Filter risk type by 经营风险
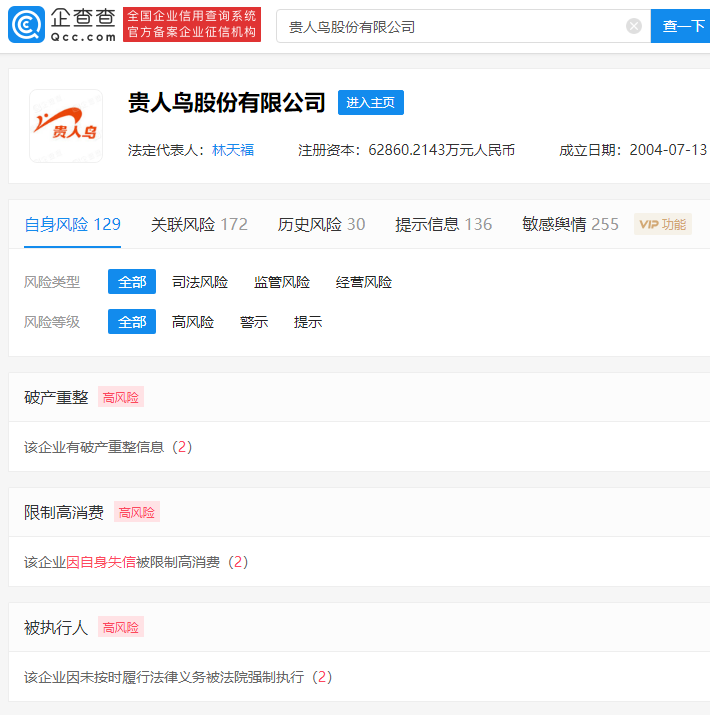The width and height of the screenshot is (710, 715). (x=364, y=282)
